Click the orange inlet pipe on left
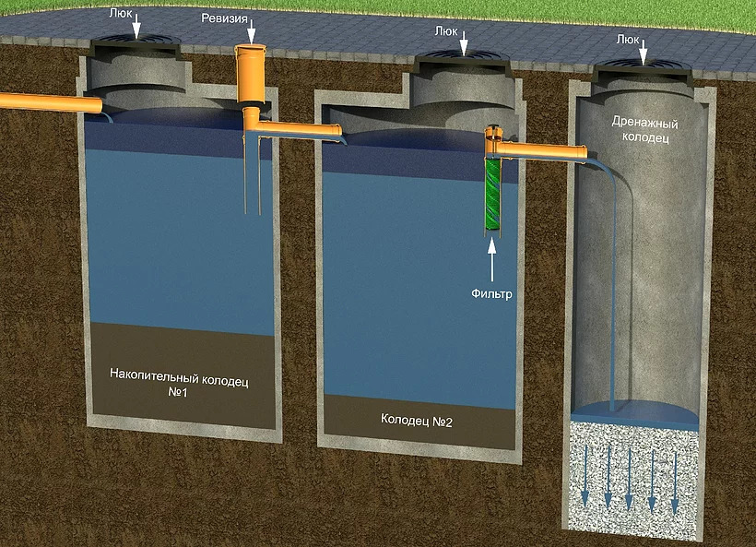 coord(51,102)
